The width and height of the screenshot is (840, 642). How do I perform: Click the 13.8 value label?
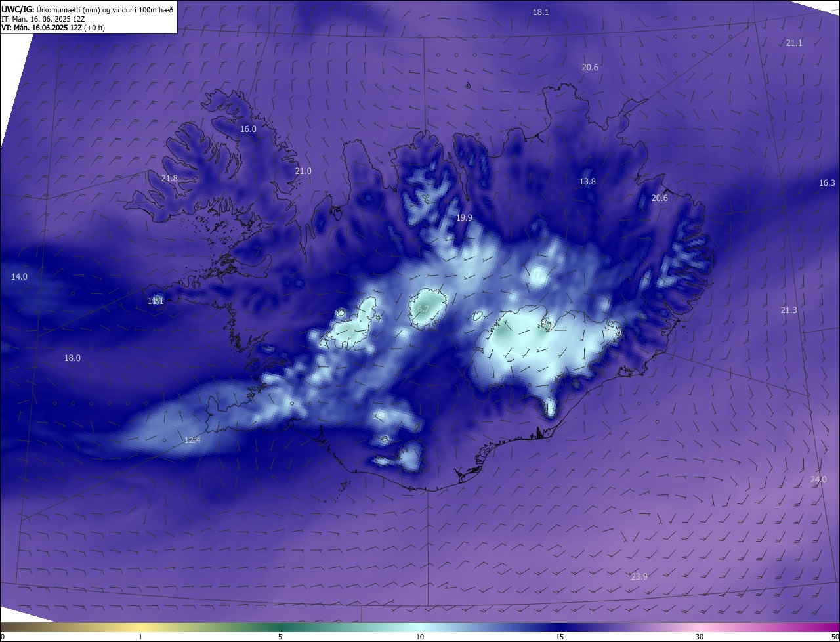[x=587, y=182]
